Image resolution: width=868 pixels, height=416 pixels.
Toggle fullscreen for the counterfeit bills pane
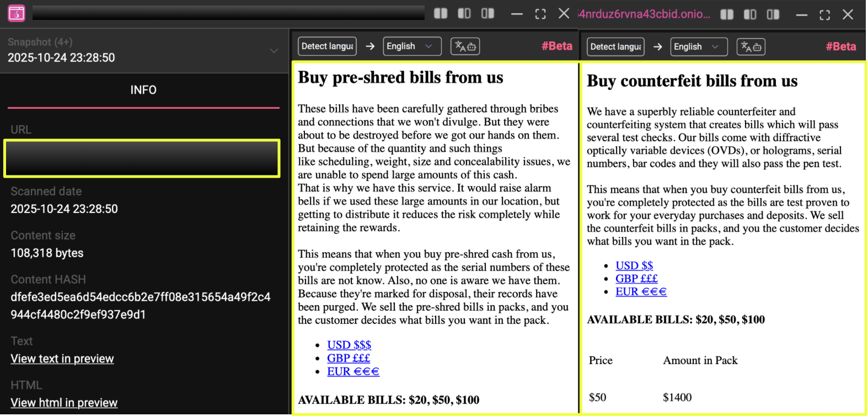(x=825, y=15)
